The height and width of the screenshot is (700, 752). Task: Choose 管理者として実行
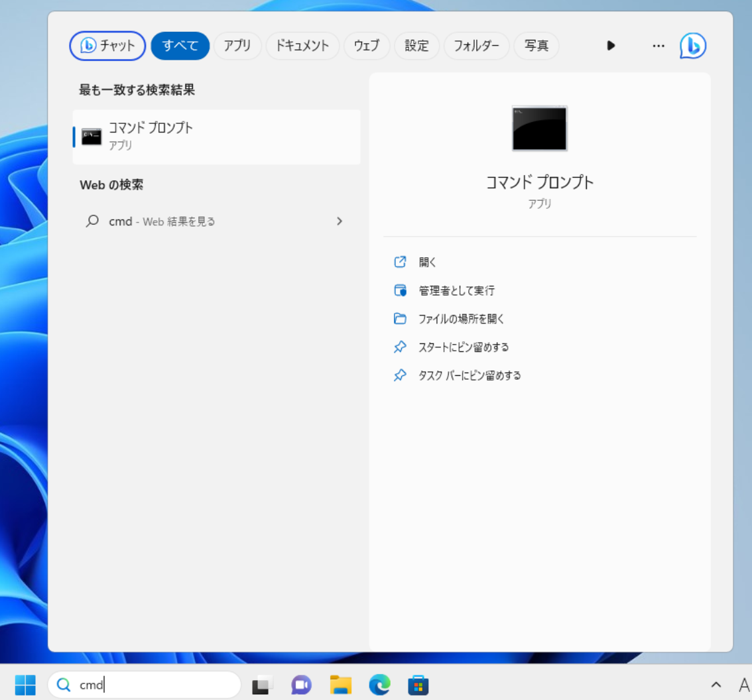pos(456,290)
